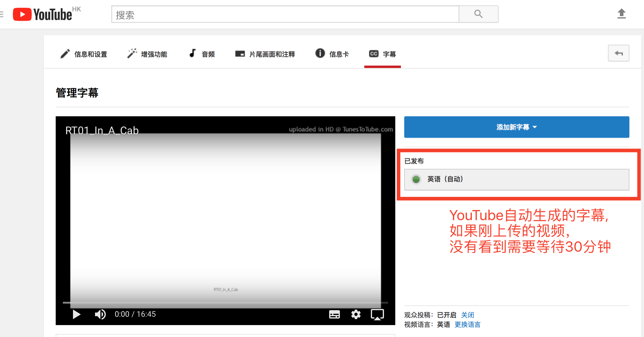
Task: Click the search magnifier button
Action: 478,14
